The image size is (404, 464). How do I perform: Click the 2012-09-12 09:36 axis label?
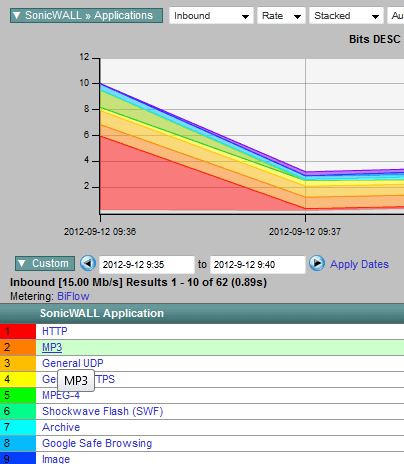pyautogui.click(x=100, y=232)
